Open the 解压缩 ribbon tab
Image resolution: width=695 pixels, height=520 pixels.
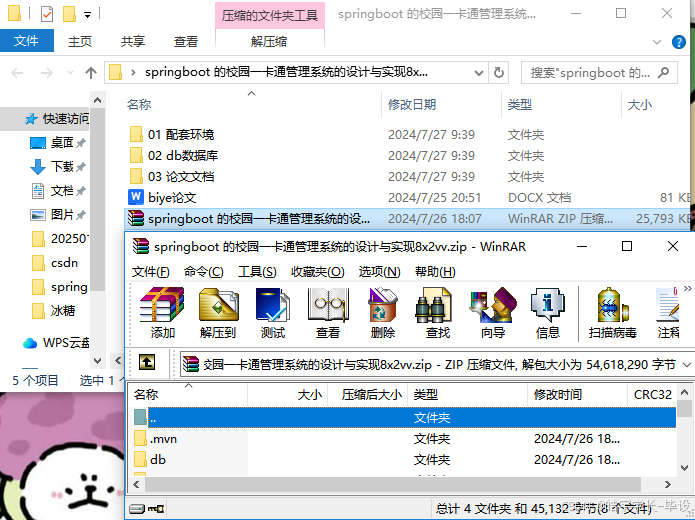click(269, 41)
